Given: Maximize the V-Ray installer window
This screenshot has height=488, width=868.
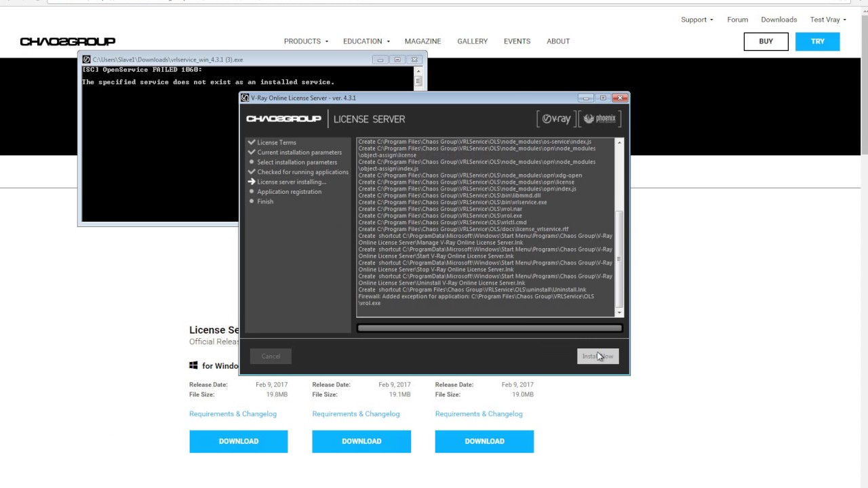Looking at the screenshot, I should coord(603,98).
